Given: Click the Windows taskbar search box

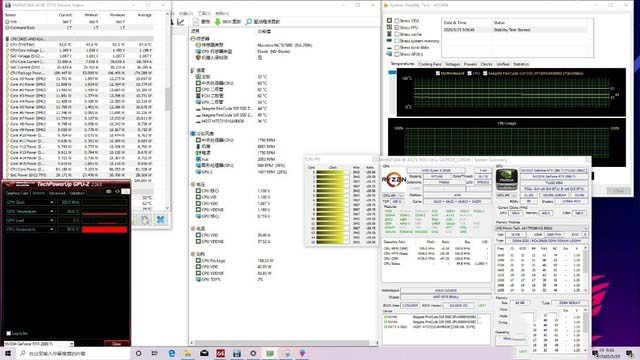Looking at the screenshot, I should coord(73,353).
